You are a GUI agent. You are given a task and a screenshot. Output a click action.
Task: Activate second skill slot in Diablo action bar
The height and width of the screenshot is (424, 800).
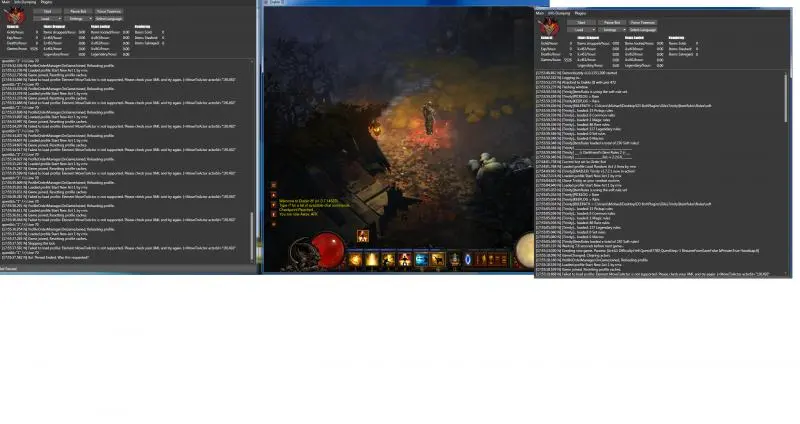[x=372, y=260]
